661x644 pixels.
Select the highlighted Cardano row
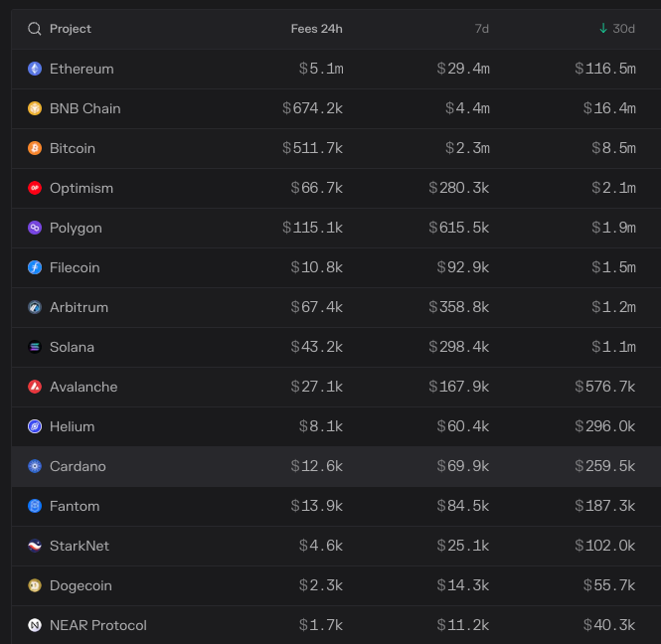coord(336,466)
